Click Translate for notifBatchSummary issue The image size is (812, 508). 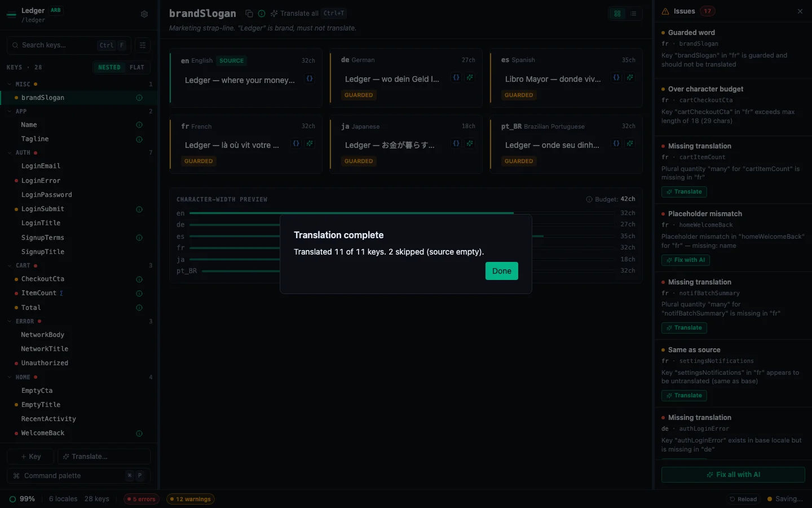tap(684, 328)
